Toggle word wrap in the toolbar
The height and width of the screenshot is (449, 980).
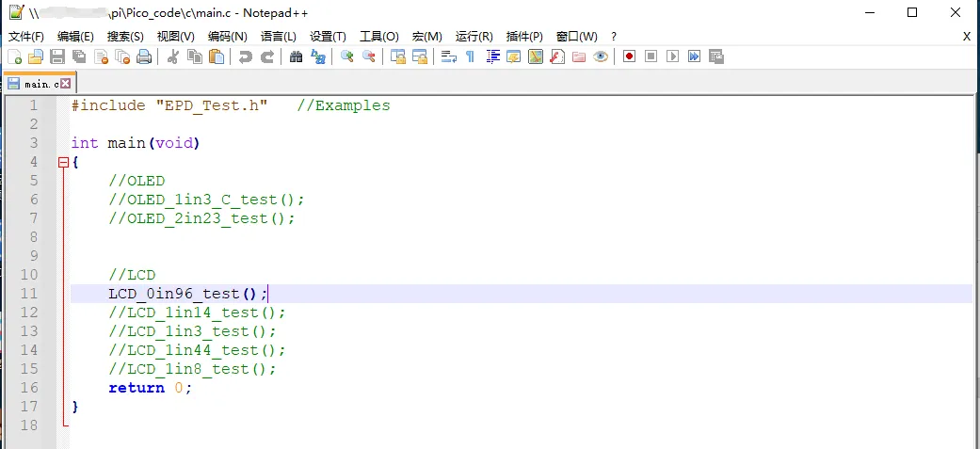[x=449, y=56]
